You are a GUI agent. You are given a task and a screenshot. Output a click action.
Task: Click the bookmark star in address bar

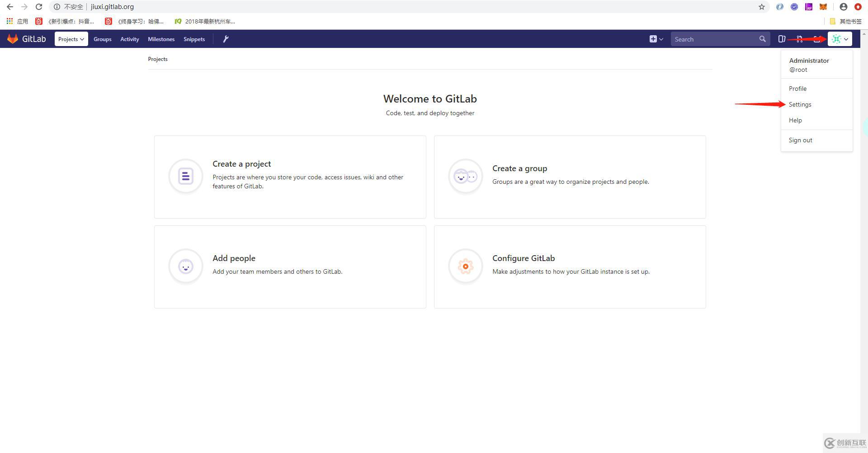[x=762, y=7]
